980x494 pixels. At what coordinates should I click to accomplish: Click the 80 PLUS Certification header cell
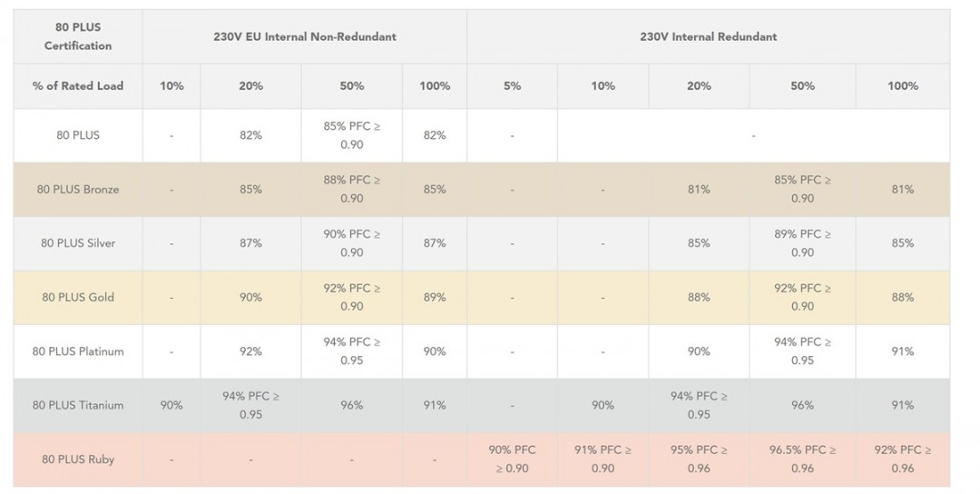point(78,36)
